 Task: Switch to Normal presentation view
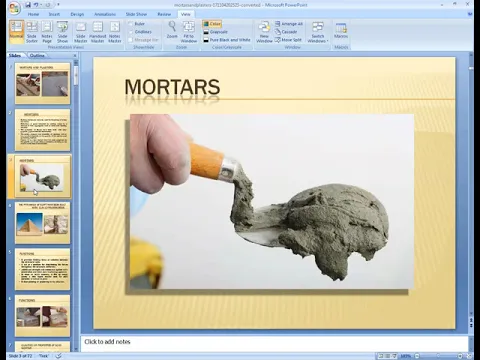pos(16,32)
